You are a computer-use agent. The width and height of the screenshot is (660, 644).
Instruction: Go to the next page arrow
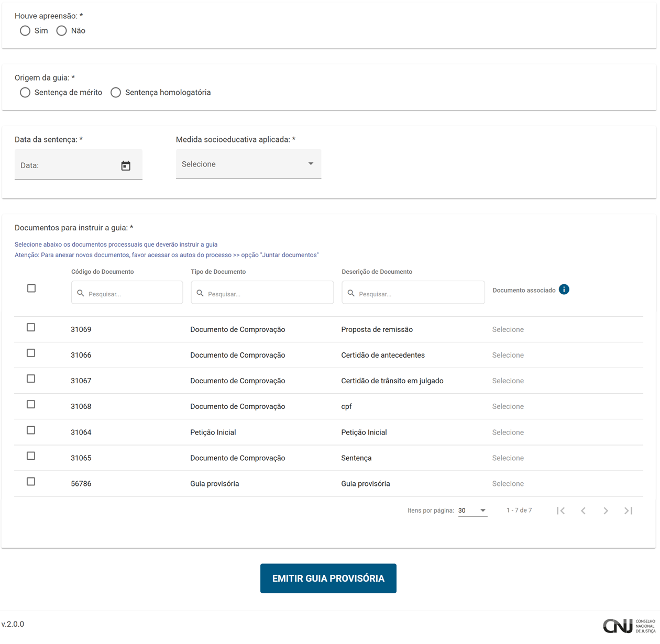(606, 510)
